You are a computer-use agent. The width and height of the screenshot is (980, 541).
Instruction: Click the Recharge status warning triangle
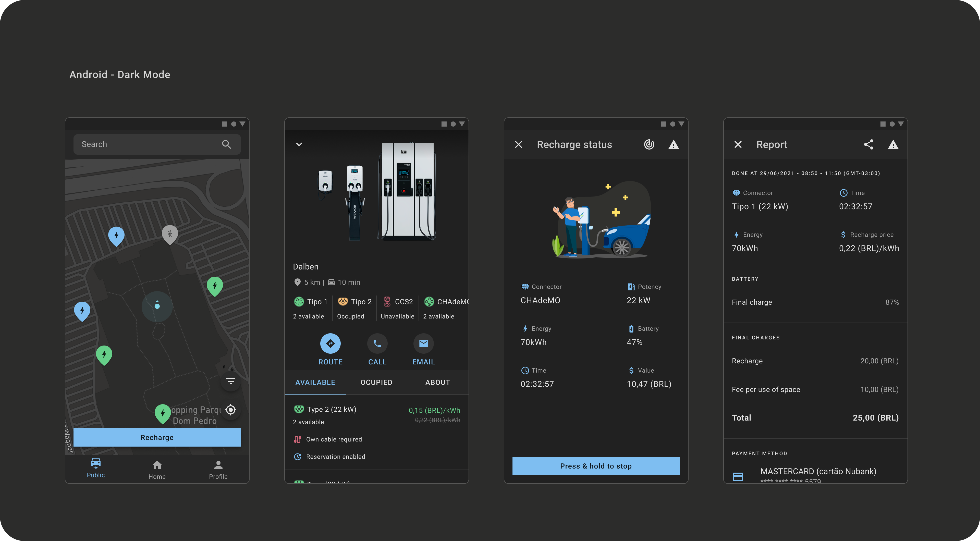[673, 145]
